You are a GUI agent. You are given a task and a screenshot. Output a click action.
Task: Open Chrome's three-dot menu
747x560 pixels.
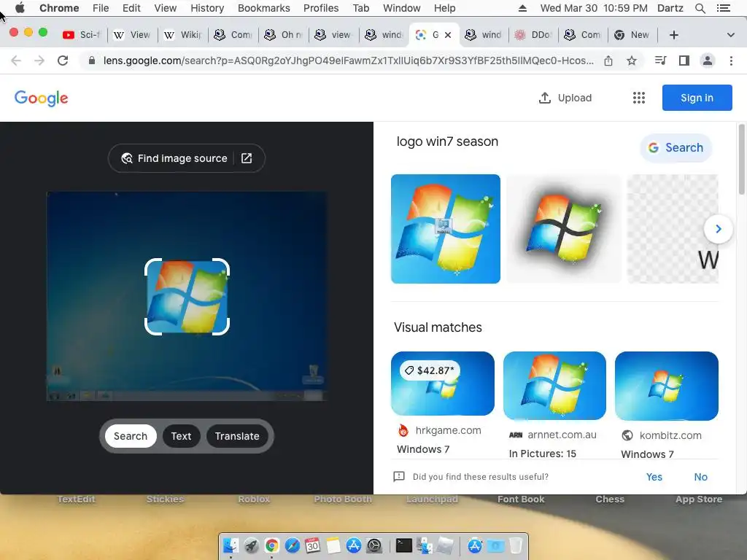pyautogui.click(x=731, y=61)
